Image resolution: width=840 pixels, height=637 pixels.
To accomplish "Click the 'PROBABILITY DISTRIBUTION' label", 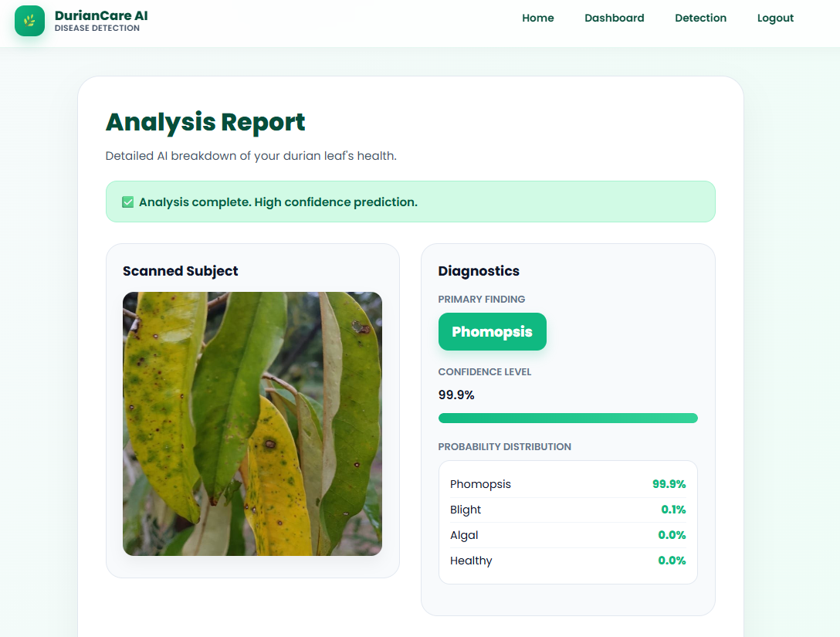I will (x=505, y=447).
